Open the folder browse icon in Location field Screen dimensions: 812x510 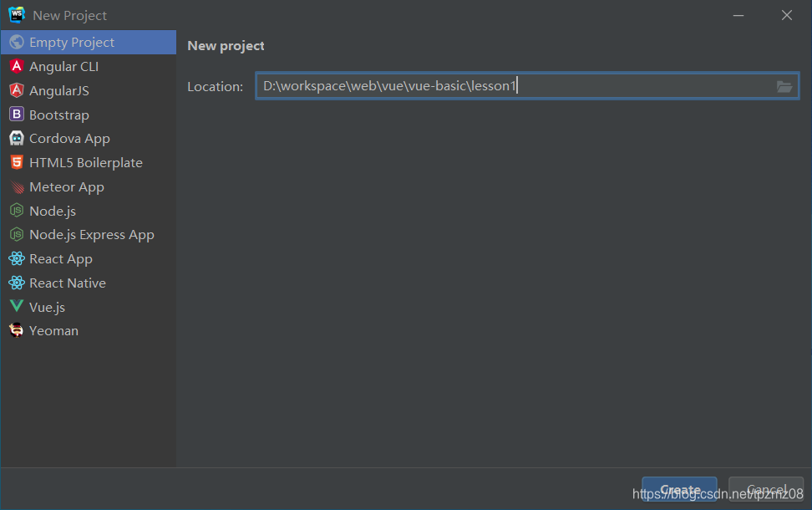tap(784, 87)
